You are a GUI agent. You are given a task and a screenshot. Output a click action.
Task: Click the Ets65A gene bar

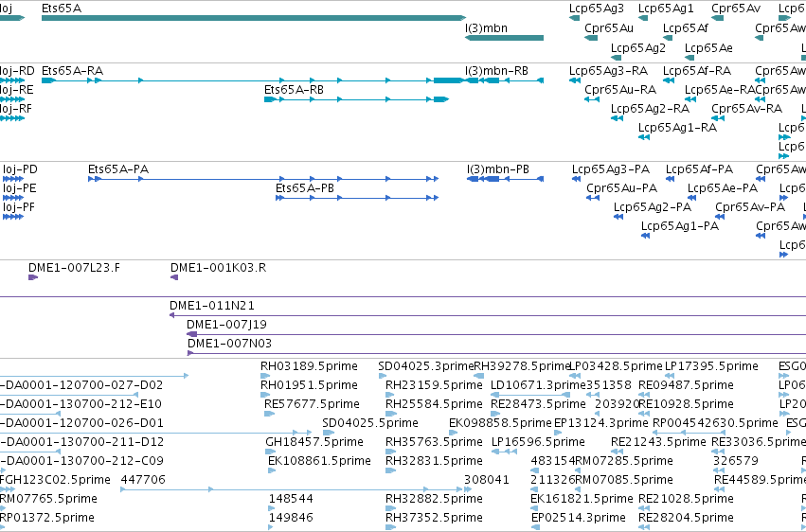tap(254, 18)
